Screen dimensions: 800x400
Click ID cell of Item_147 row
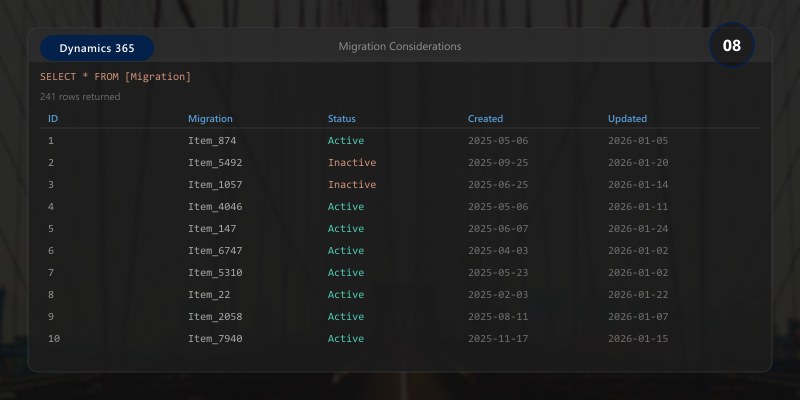(51, 229)
